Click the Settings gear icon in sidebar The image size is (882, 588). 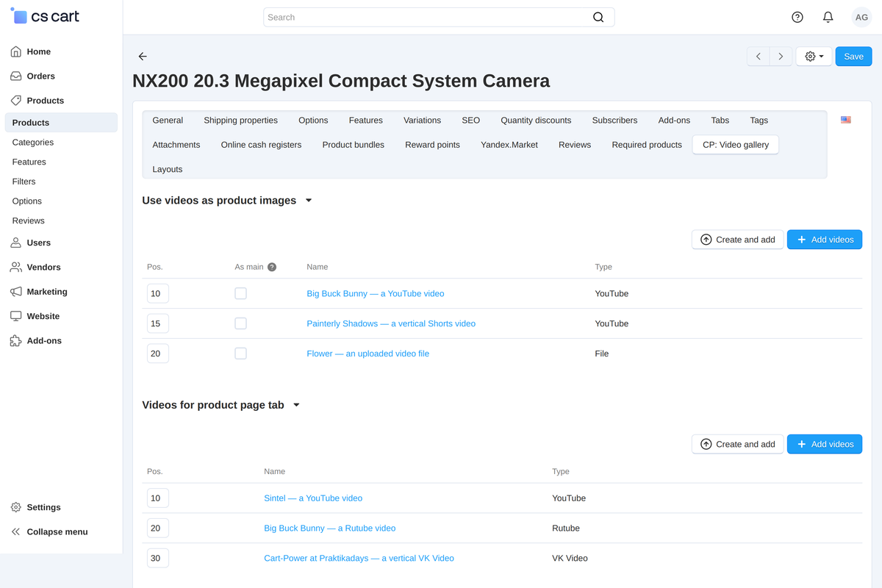coord(16,507)
